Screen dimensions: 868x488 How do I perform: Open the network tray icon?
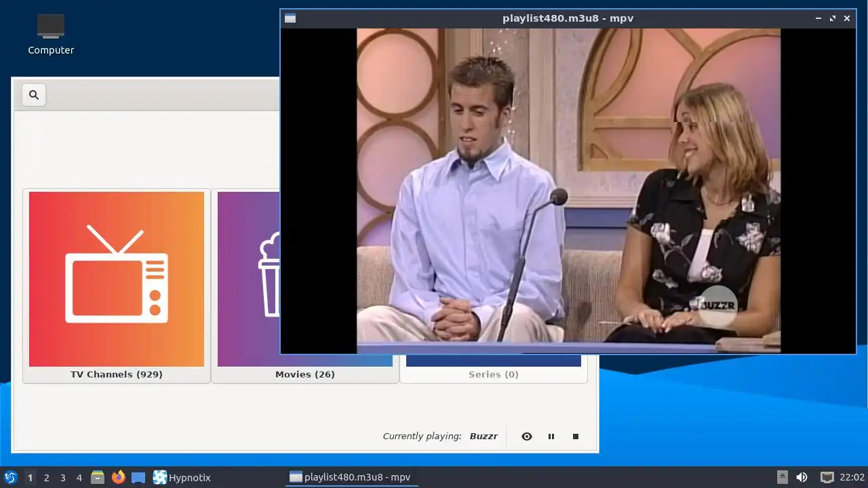[x=827, y=477]
